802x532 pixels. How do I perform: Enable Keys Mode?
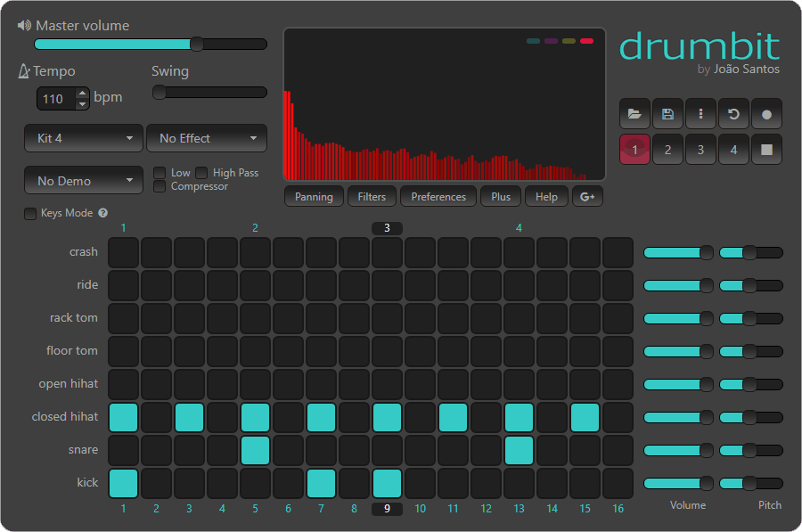[29, 213]
